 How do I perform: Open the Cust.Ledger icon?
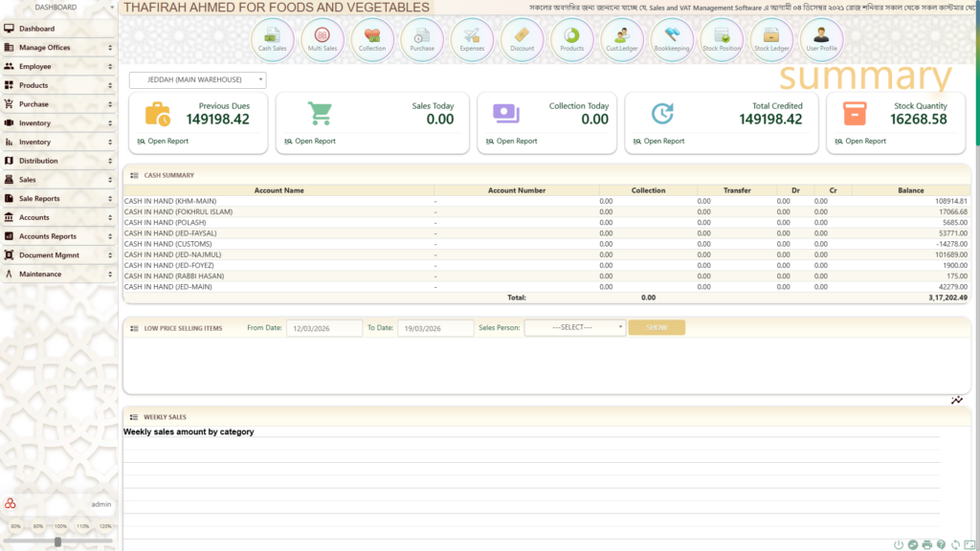(622, 39)
